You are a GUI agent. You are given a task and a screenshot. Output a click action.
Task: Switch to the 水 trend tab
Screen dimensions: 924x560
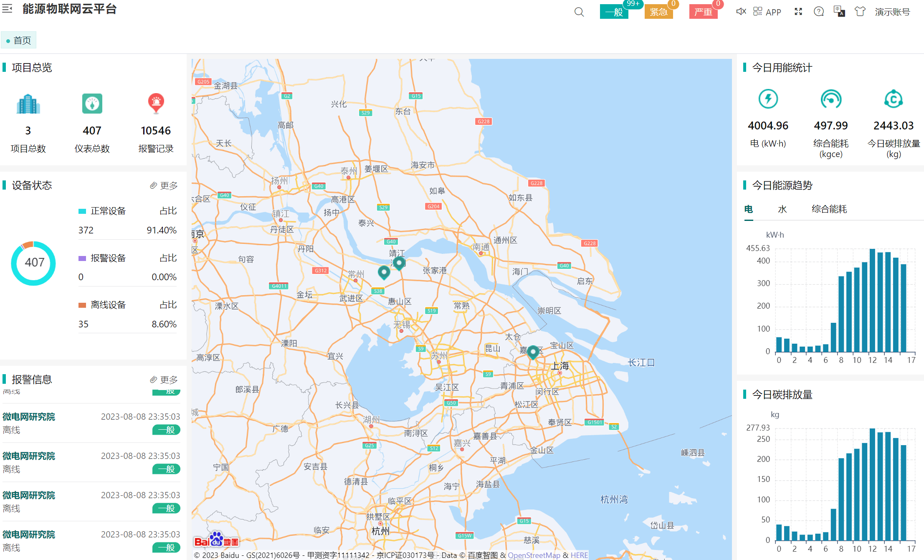782,209
